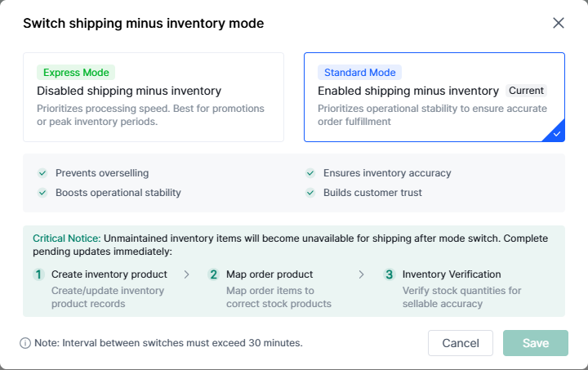Image resolution: width=588 pixels, height=370 pixels.
Task: Click the Ensures inventory accuracy check icon
Action: point(310,173)
